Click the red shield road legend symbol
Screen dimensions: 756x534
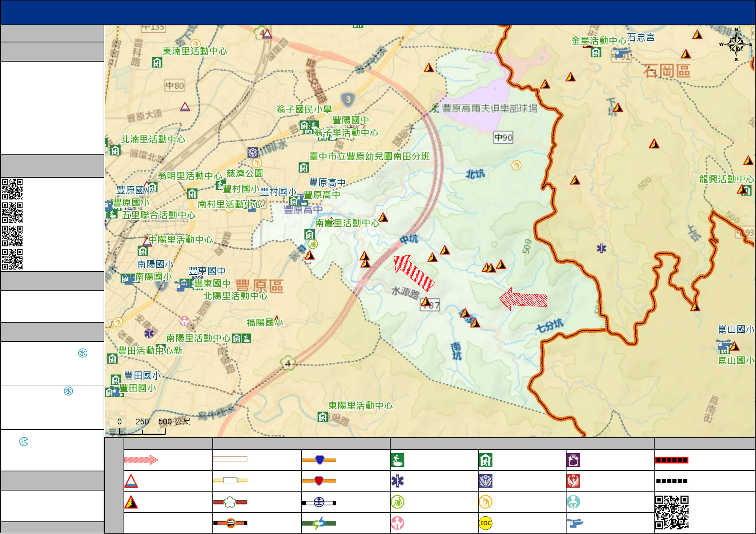(319, 481)
